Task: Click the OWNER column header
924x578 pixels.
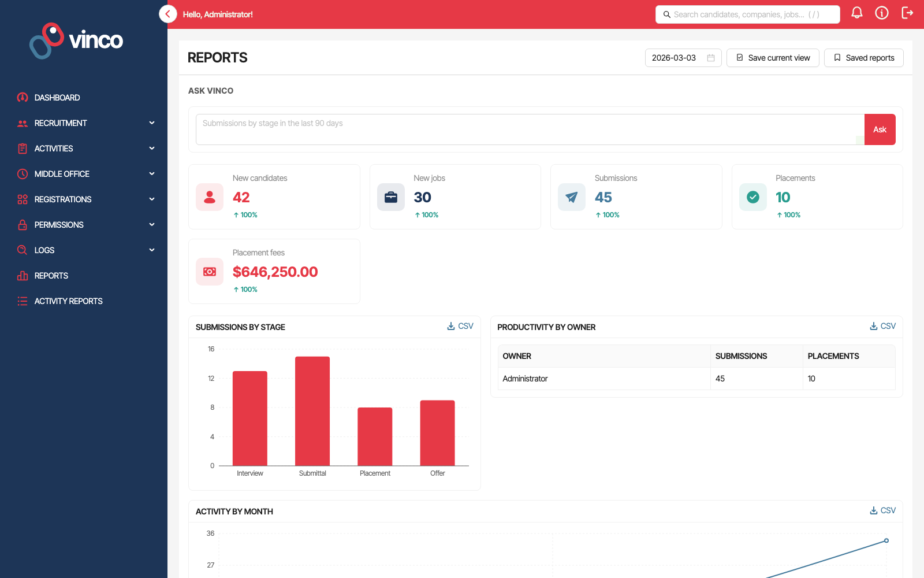Action: click(x=604, y=356)
